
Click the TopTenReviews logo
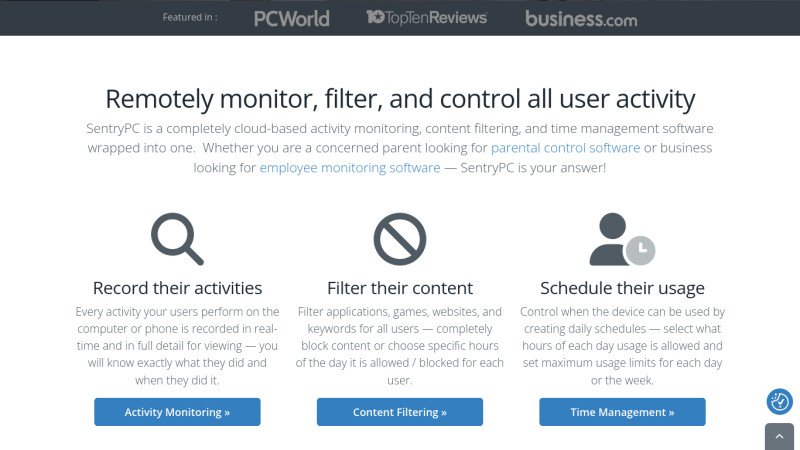(427, 17)
